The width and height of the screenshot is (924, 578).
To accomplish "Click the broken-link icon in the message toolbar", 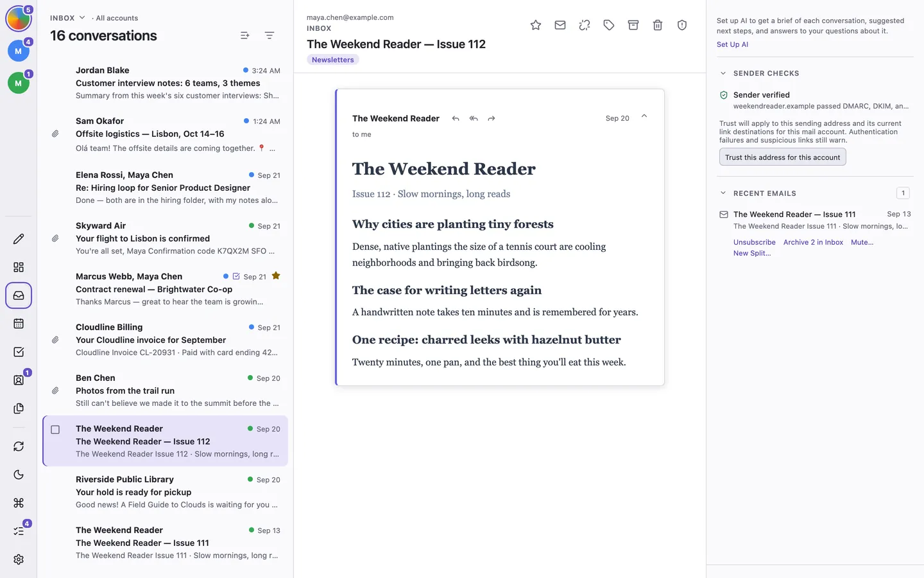I will [x=585, y=25].
